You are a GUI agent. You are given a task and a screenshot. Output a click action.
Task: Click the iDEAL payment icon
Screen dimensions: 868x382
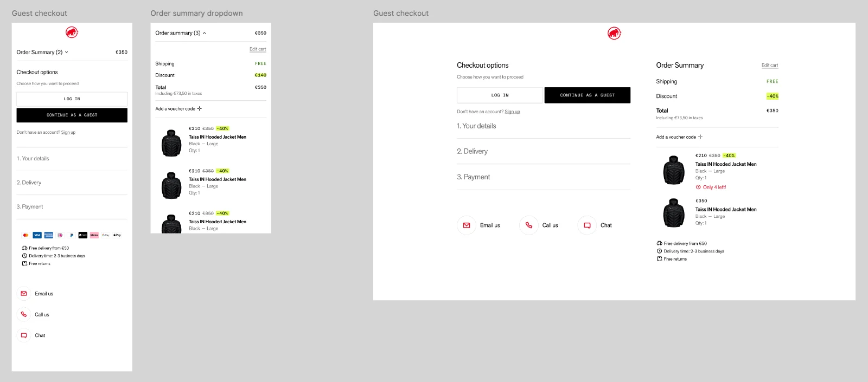(x=60, y=235)
